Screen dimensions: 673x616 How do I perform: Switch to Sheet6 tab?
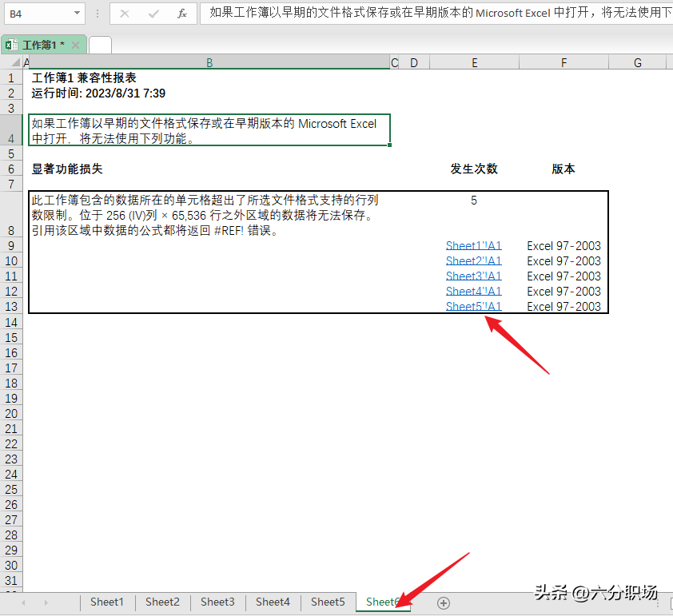(384, 602)
